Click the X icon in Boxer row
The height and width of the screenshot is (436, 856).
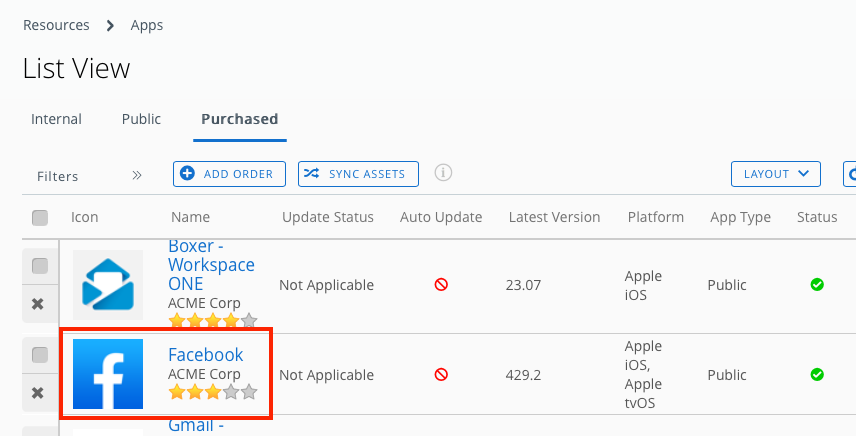point(39,304)
